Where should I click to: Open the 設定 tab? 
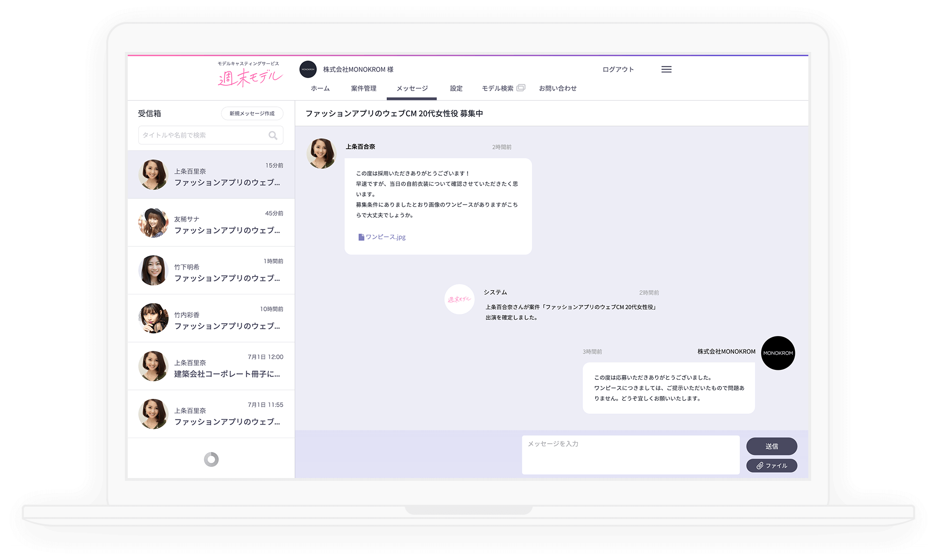[456, 89]
